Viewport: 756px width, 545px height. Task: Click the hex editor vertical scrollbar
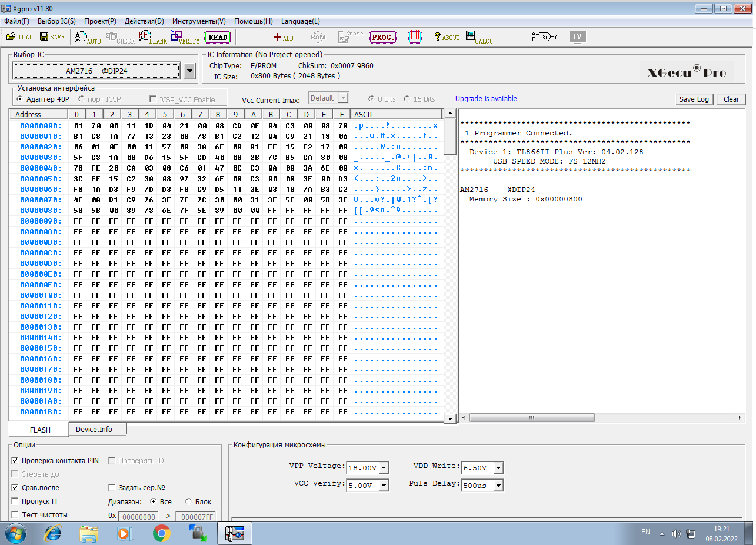click(x=450, y=265)
